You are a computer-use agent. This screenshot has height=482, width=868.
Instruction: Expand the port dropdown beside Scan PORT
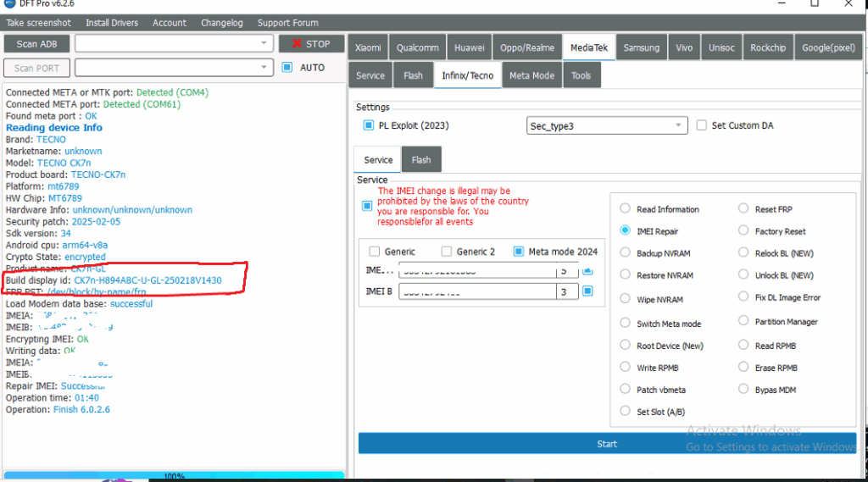pyautogui.click(x=264, y=68)
